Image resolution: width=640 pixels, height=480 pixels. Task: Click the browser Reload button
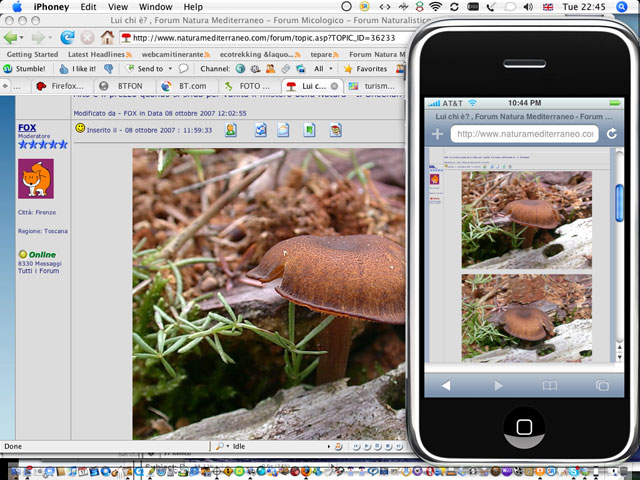tap(67, 37)
